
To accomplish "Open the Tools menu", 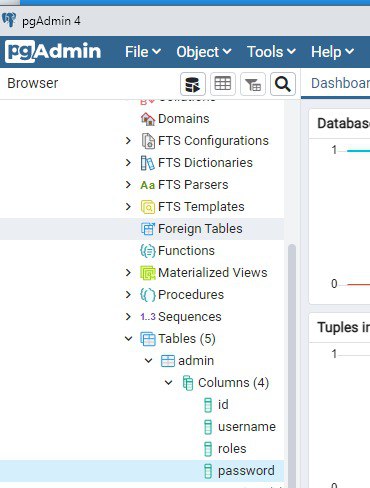I will coord(271,52).
